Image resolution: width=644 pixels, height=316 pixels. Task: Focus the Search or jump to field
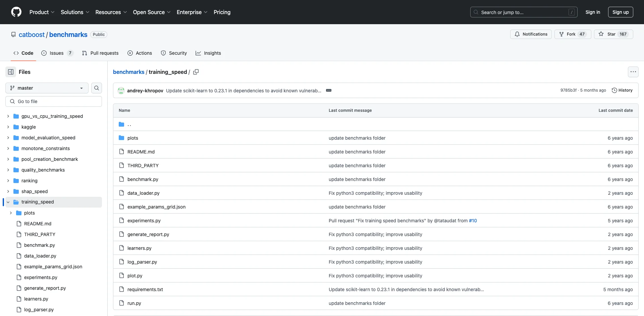(x=524, y=12)
